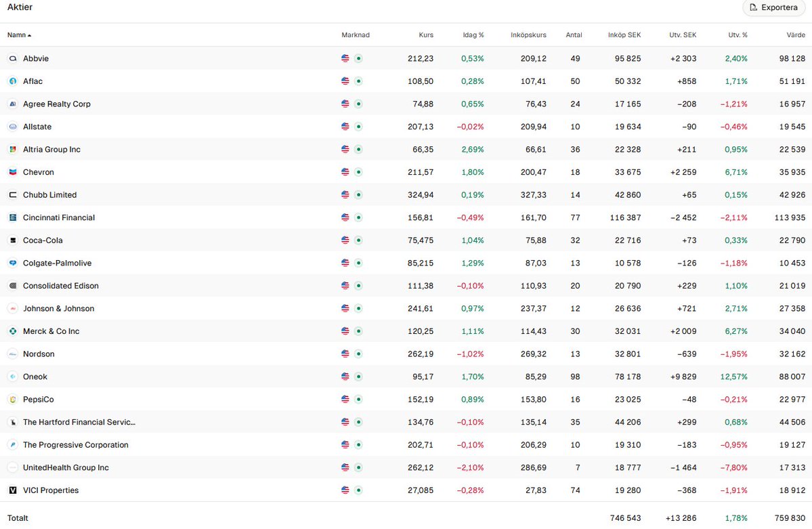812x529 pixels.
Task: Click the Johnson & Johnson logo icon
Action: click(x=13, y=309)
